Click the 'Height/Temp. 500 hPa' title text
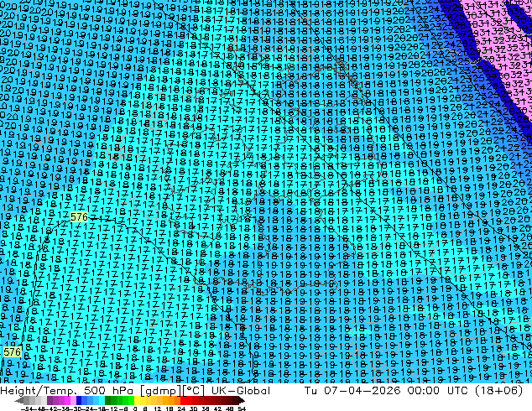 pos(68,390)
